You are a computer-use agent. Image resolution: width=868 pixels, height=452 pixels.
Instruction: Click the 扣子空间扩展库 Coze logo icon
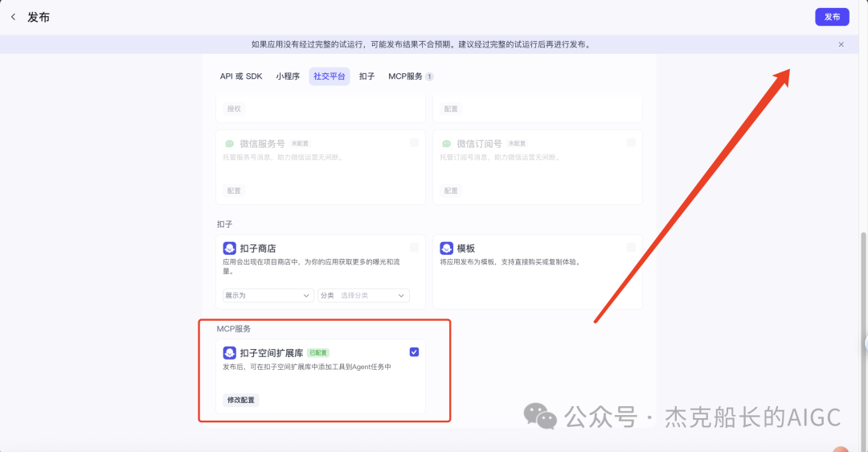pos(229,353)
